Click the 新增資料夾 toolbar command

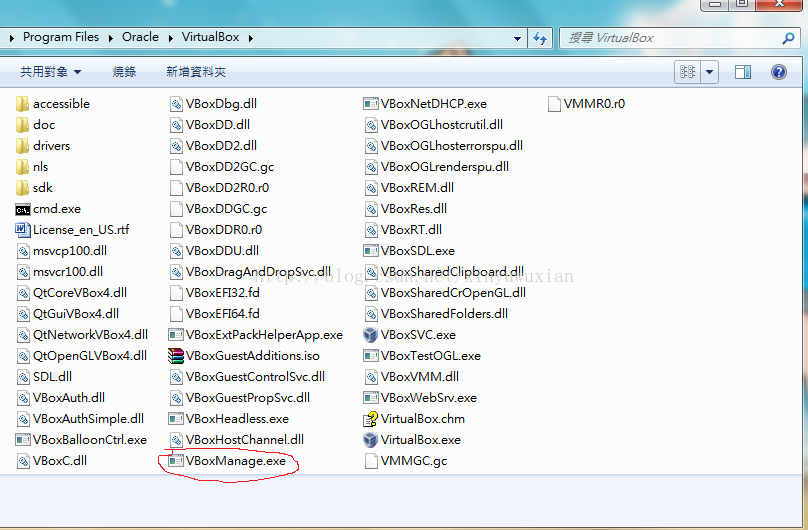tap(196, 72)
